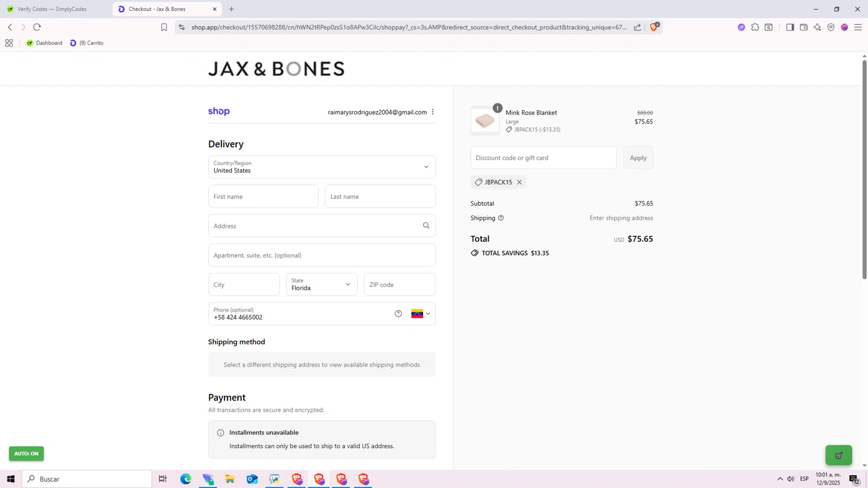Click browser address bar URL

(x=409, y=27)
